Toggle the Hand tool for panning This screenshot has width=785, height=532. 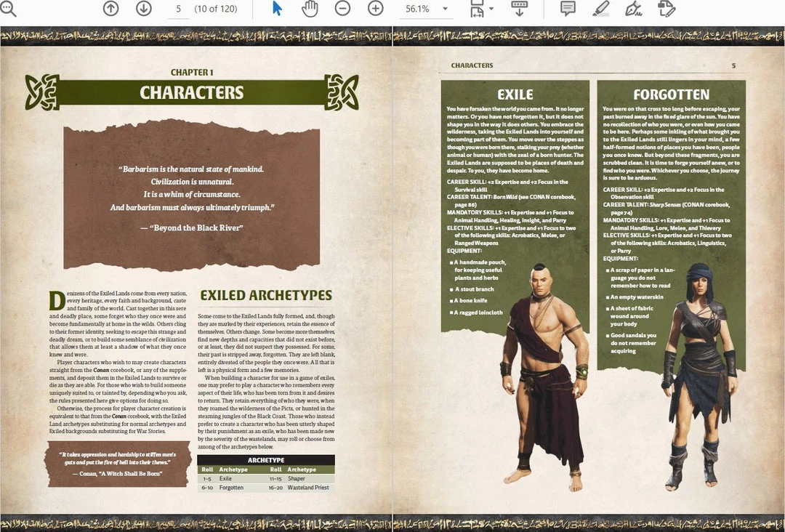tap(309, 9)
